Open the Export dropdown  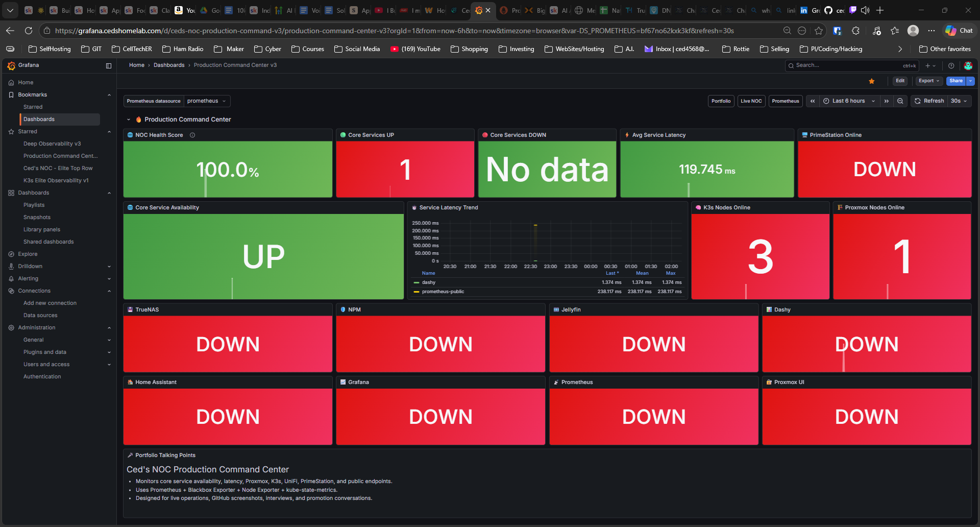pos(928,81)
